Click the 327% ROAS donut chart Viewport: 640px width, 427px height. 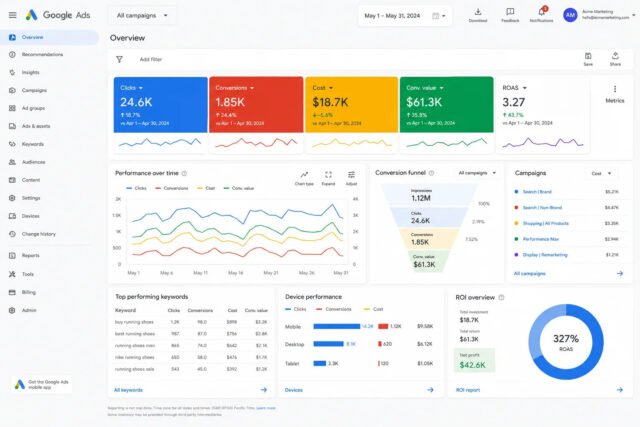click(x=566, y=342)
